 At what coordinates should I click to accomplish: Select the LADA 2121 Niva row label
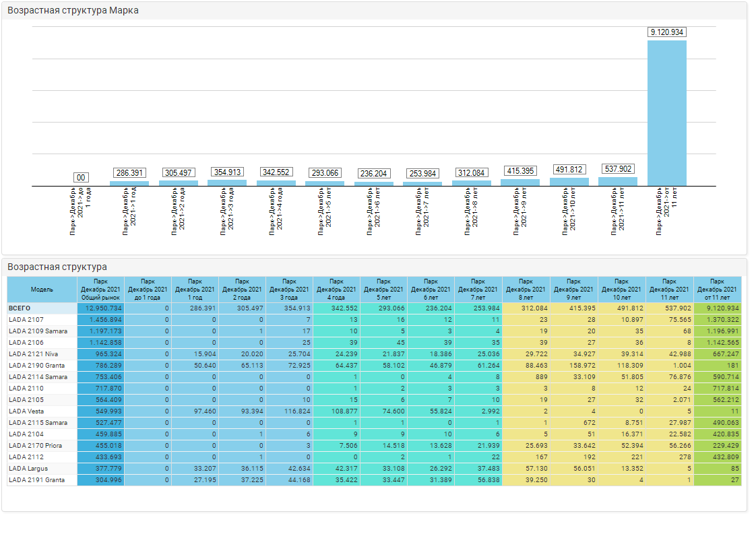tap(31, 354)
